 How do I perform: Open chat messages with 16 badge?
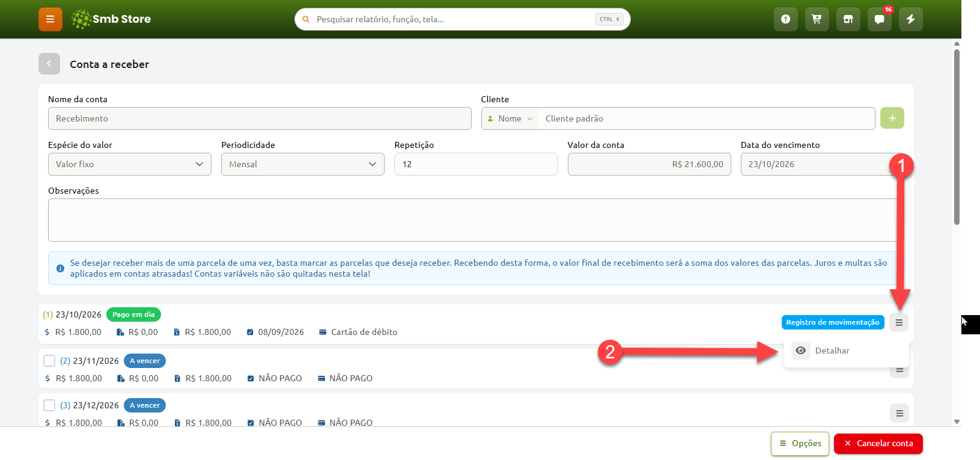[x=879, y=19]
